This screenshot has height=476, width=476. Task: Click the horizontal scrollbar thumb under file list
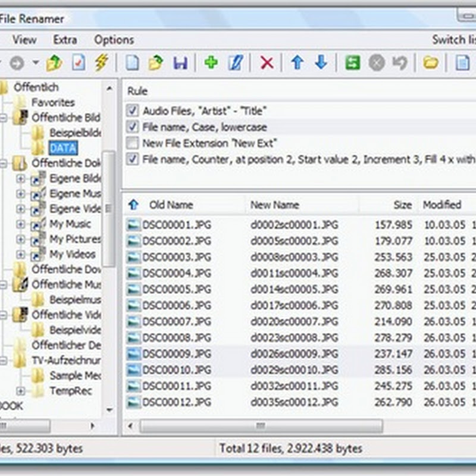(x=261, y=426)
